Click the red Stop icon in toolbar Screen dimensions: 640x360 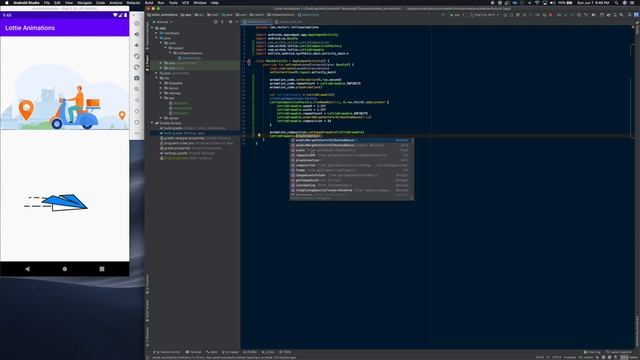click(x=550, y=15)
